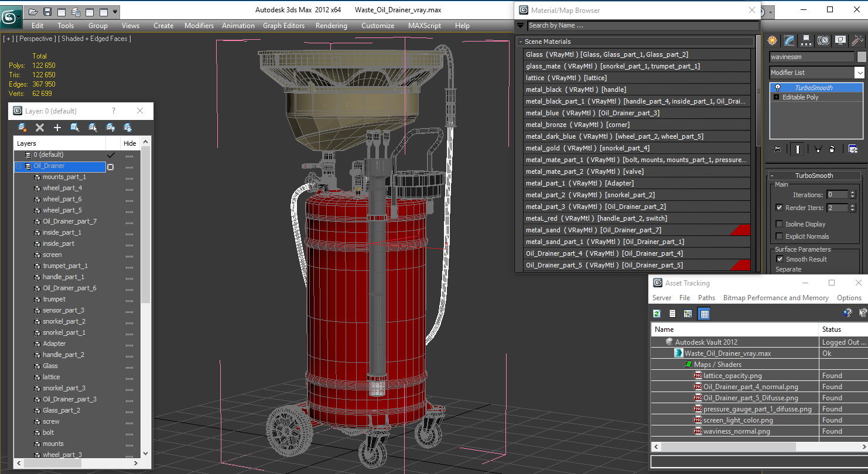The width and height of the screenshot is (868, 474).
Task: Open the Utilities hammer panel tab
Action: [x=857, y=40]
